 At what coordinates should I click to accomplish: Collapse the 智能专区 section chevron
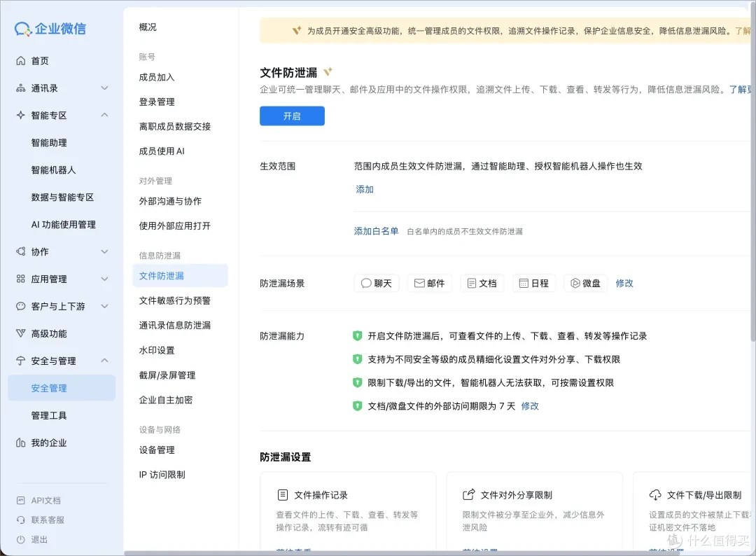[104, 116]
